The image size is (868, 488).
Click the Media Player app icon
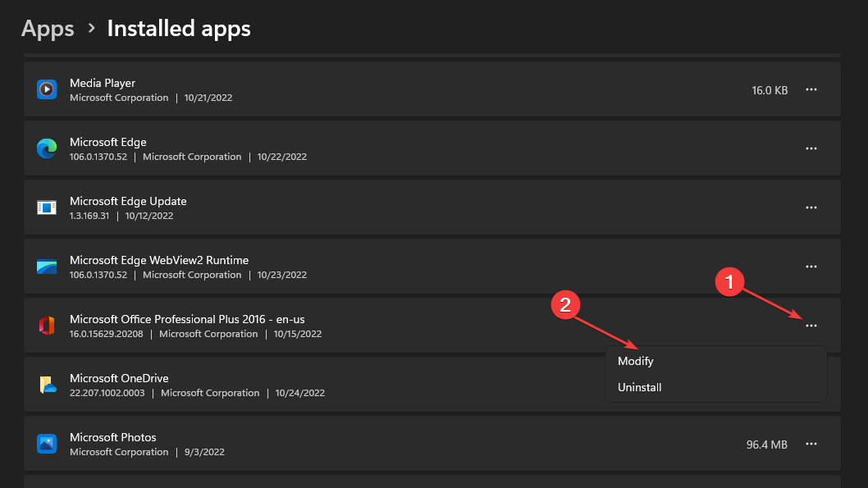coord(47,89)
